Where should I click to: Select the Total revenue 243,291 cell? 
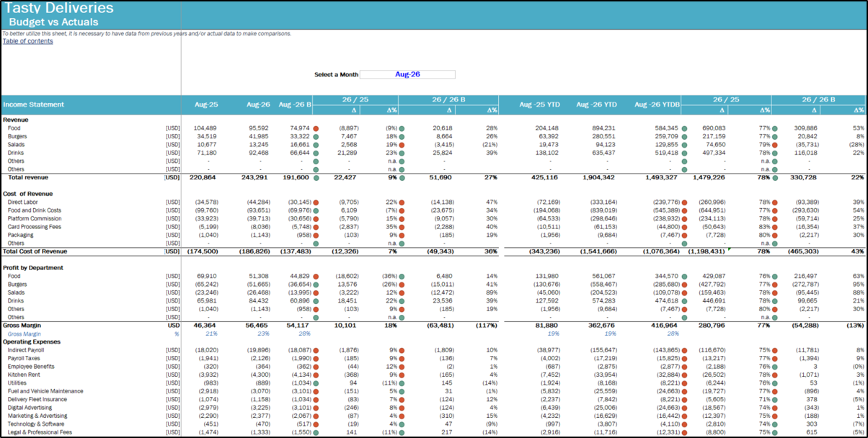point(256,177)
